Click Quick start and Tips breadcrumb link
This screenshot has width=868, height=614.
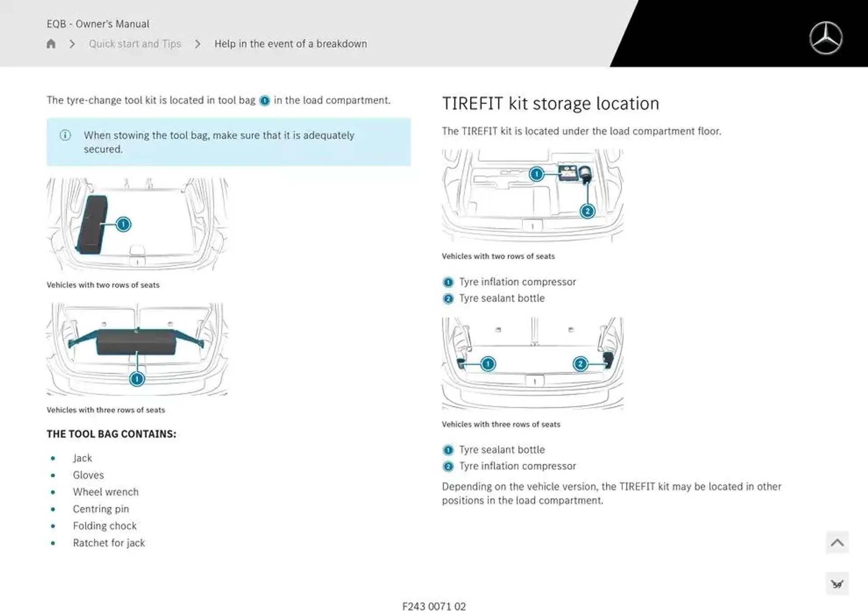coord(135,43)
